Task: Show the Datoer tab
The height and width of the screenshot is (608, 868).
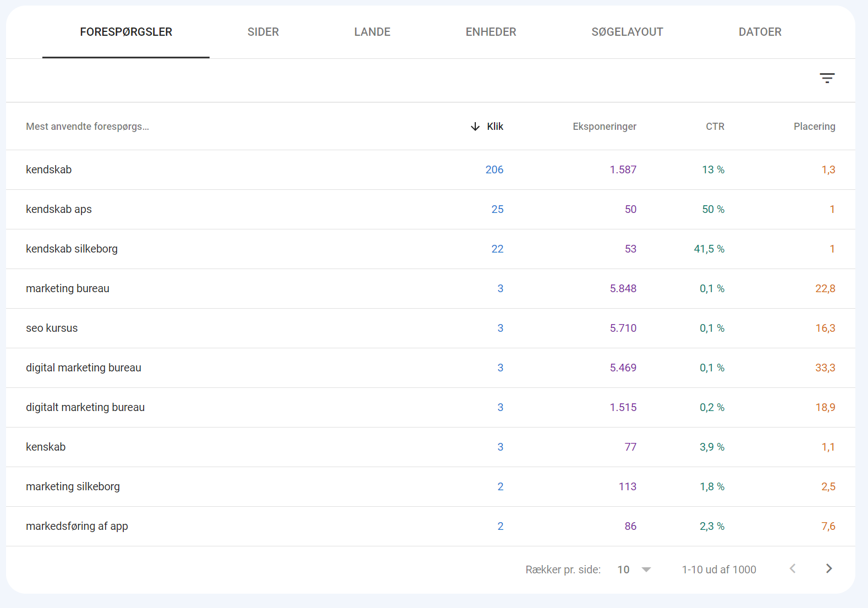Action: 760,32
